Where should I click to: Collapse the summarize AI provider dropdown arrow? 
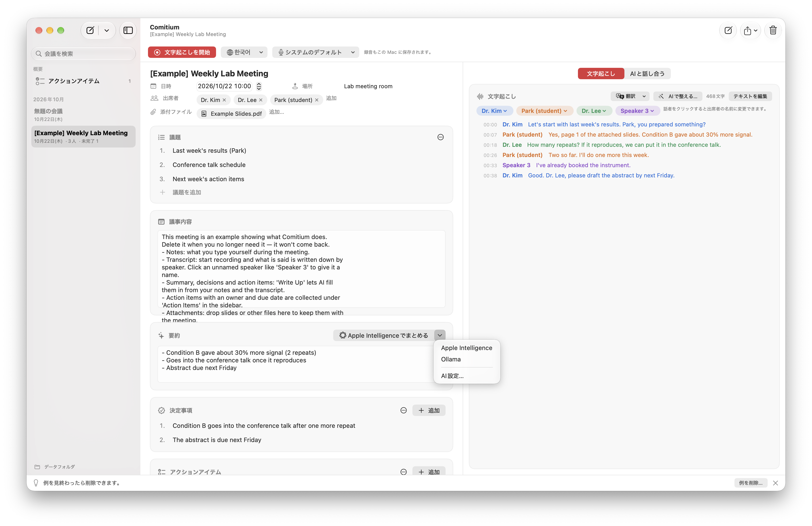pyautogui.click(x=440, y=335)
